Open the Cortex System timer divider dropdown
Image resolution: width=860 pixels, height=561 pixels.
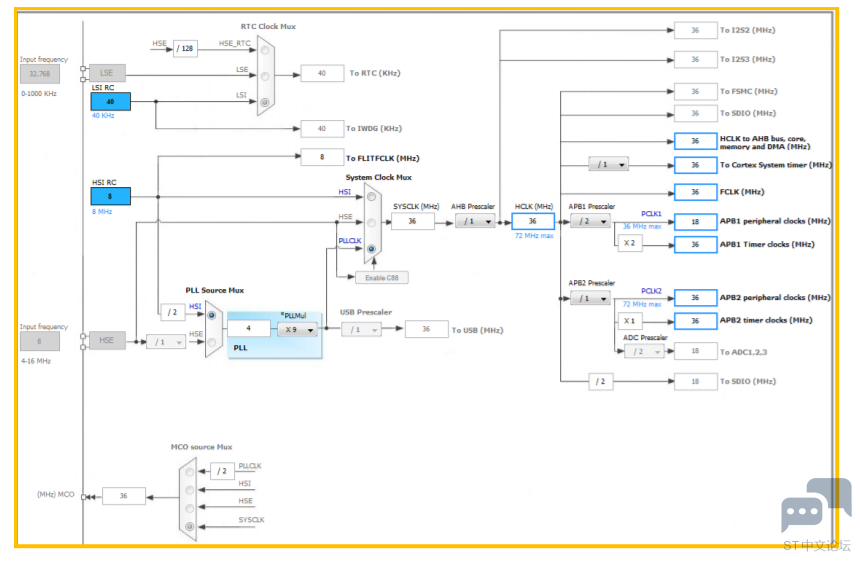(x=608, y=165)
